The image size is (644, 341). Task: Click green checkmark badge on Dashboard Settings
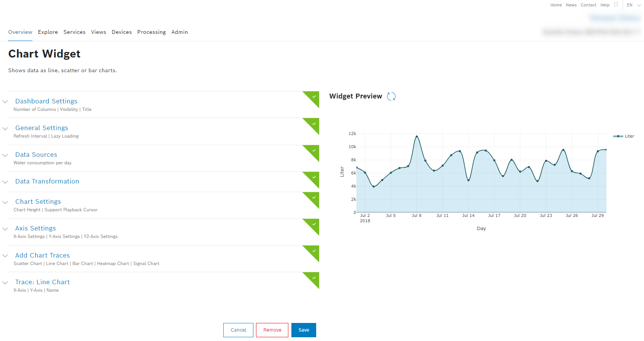point(314,97)
